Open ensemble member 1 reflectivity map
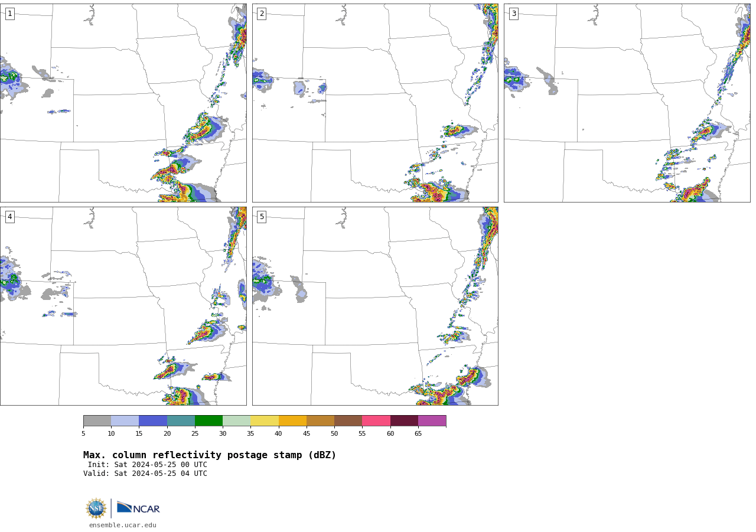 pyautogui.click(x=123, y=103)
